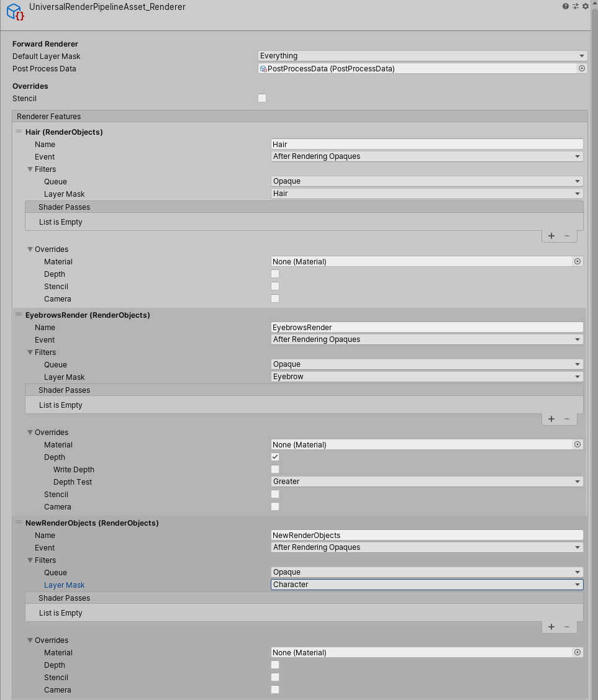Screen dimensions: 598x700
Task: Toggle the Forward Renderer Stencil override checkbox
Action: coord(262,98)
